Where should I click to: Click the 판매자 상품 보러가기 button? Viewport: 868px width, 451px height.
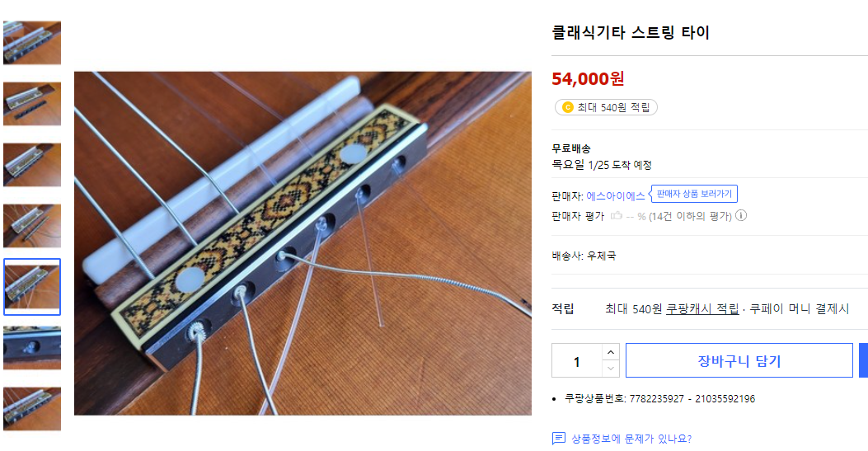coord(693,194)
